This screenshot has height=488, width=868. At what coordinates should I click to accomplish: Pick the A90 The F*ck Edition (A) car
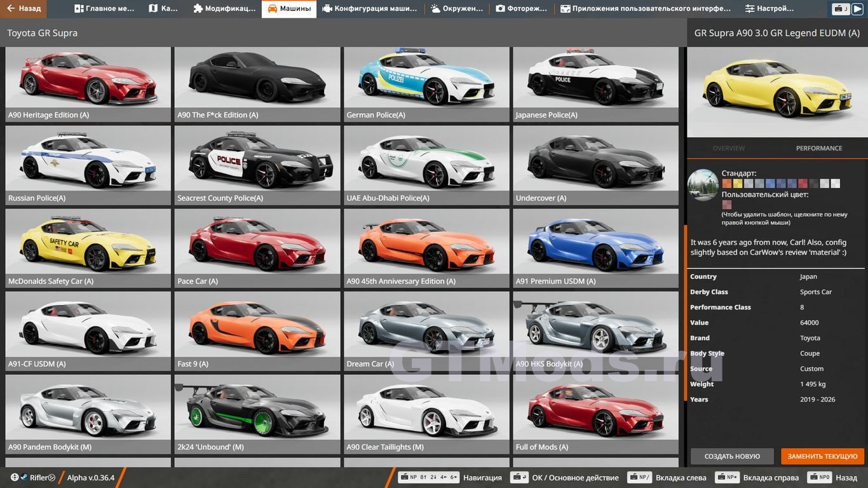pos(257,85)
